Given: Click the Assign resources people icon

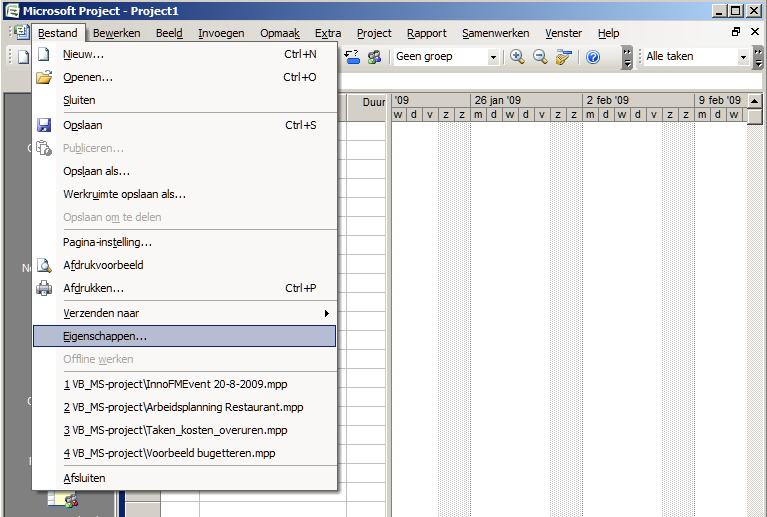Looking at the screenshot, I should point(375,57).
